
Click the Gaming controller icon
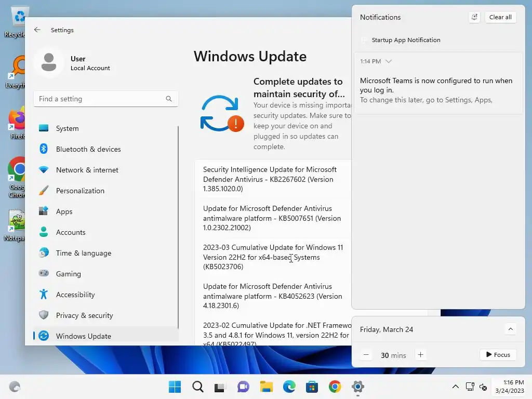click(44, 273)
